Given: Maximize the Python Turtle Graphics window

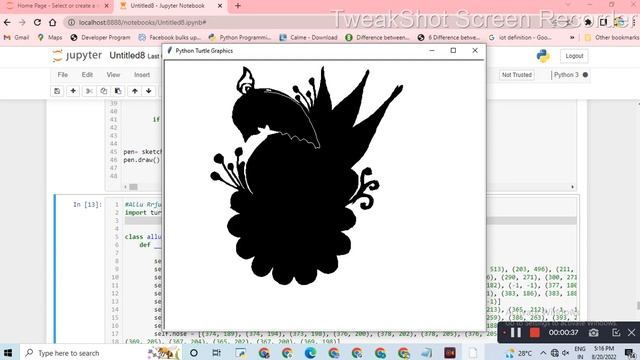Looking at the screenshot, I should click(453, 51).
